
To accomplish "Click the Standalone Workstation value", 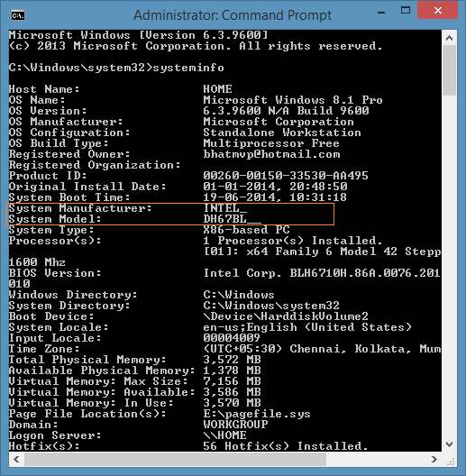I will 282,133.
